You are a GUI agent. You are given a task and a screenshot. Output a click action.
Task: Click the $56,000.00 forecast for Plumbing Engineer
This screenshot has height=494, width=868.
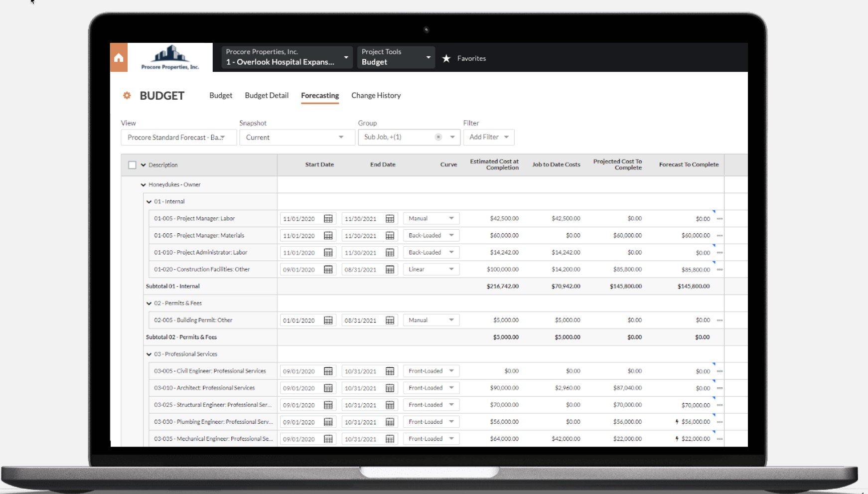pyautogui.click(x=696, y=422)
